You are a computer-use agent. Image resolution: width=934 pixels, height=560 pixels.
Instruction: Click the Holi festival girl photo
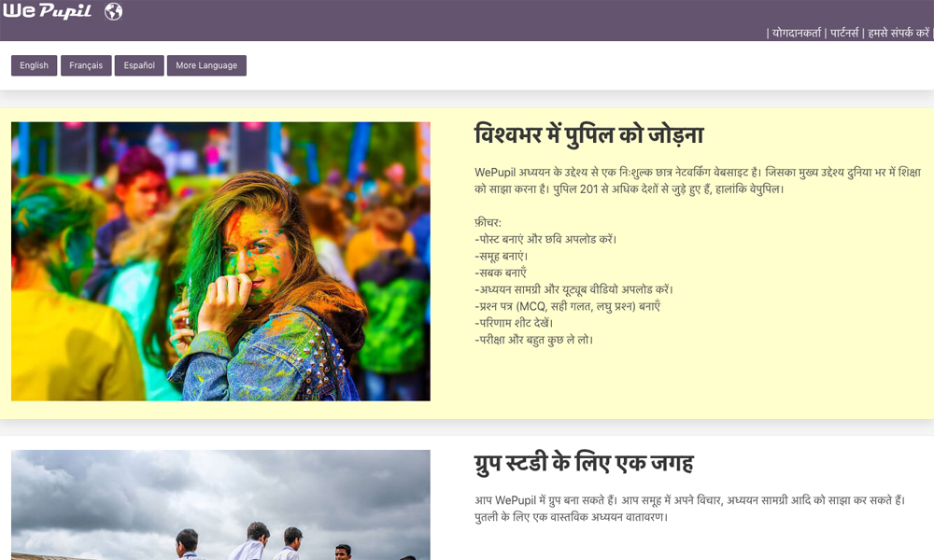click(x=220, y=261)
